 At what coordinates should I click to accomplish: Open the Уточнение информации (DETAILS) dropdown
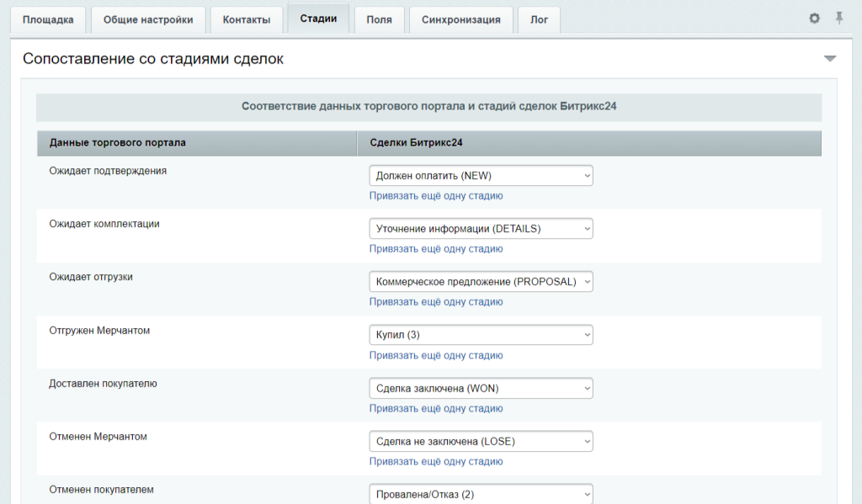(x=481, y=229)
